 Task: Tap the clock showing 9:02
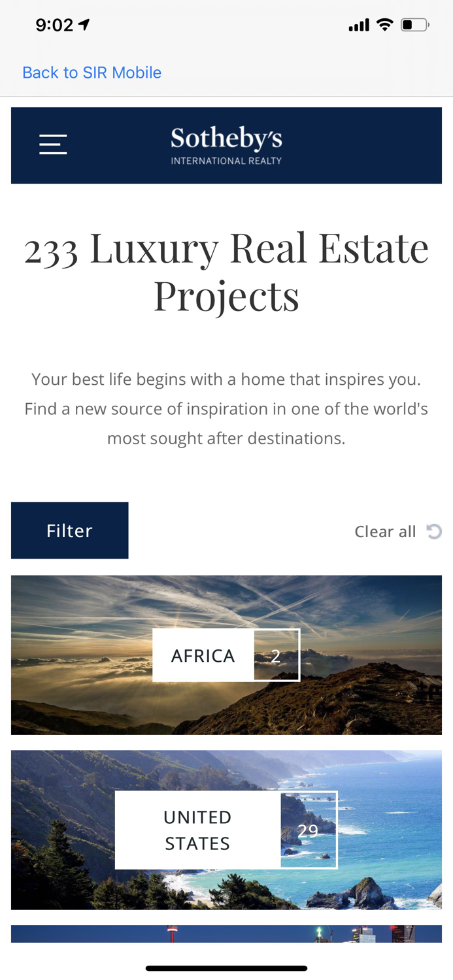pyautogui.click(x=55, y=24)
